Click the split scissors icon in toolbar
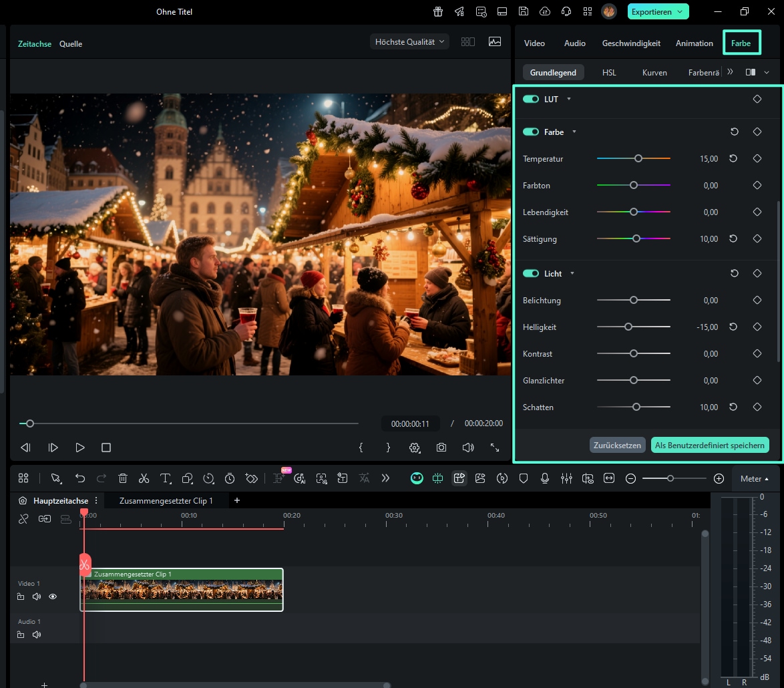The image size is (784, 688). [144, 478]
